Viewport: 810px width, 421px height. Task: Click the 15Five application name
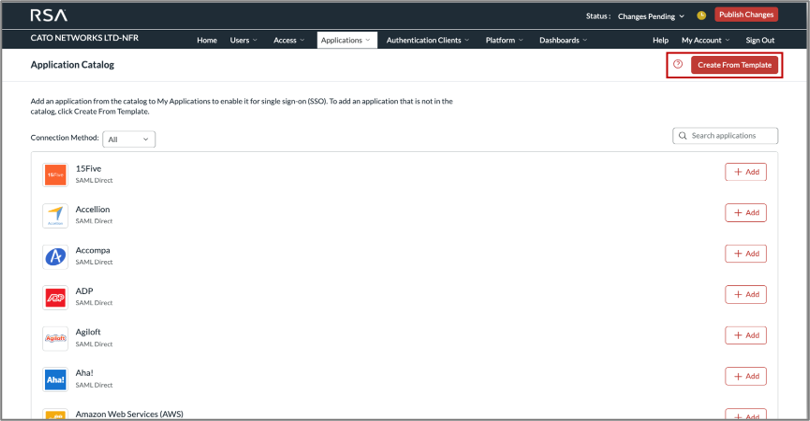point(88,168)
